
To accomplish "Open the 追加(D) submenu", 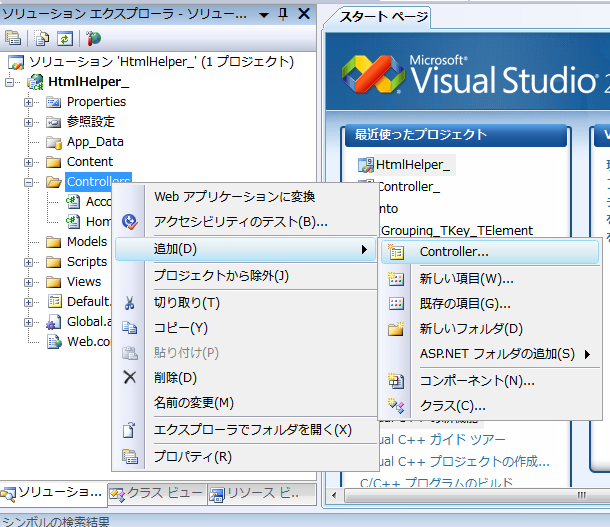I will point(245,249).
